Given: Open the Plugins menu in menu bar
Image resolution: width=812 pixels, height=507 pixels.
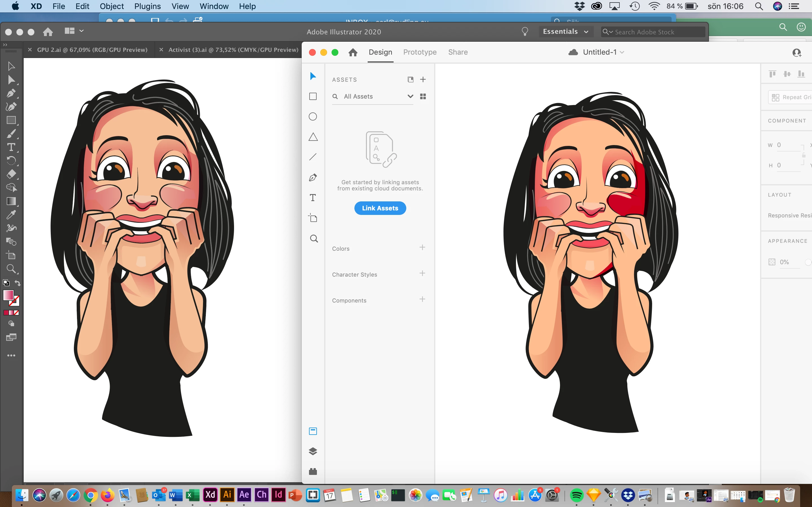Looking at the screenshot, I should tap(147, 6).
